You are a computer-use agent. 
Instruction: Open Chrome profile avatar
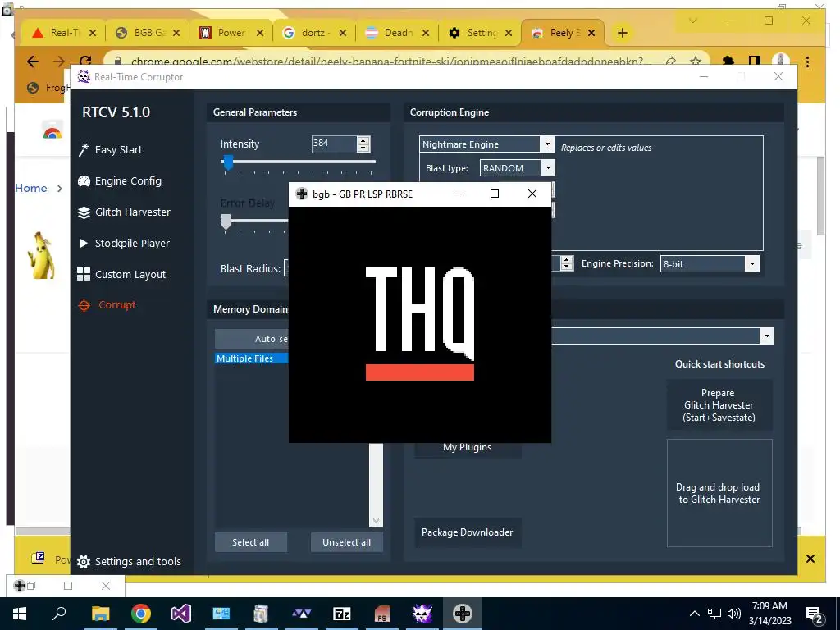pyautogui.click(x=781, y=60)
